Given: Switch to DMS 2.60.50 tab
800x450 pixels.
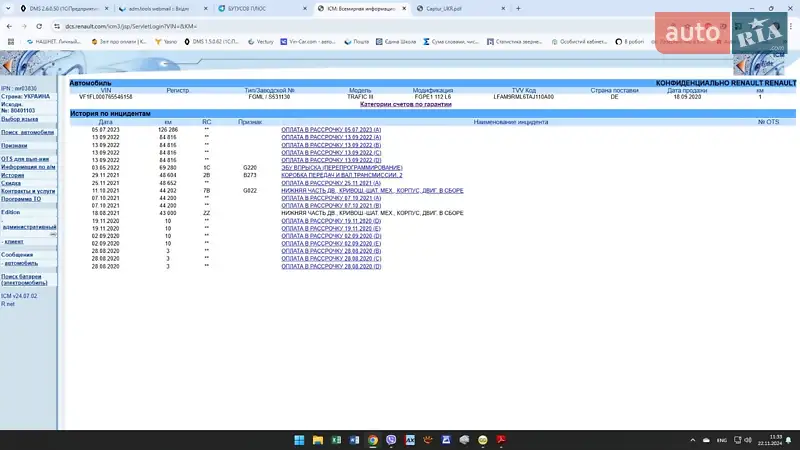Looking at the screenshot, I should pyautogui.click(x=64, y=9).
